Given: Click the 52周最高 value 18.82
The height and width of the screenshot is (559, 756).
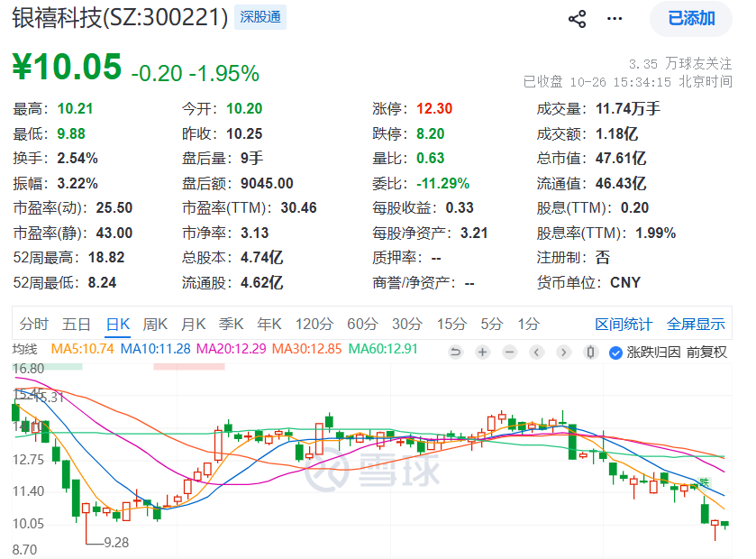Looking at the screenshot, I should point(106,258).
